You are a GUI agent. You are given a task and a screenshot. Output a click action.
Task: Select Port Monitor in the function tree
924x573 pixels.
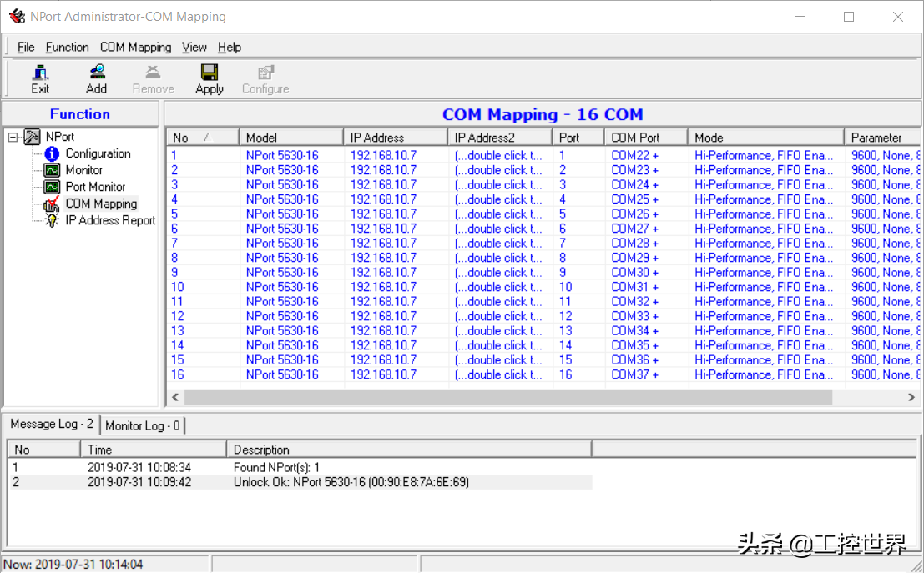coord(95,187)
